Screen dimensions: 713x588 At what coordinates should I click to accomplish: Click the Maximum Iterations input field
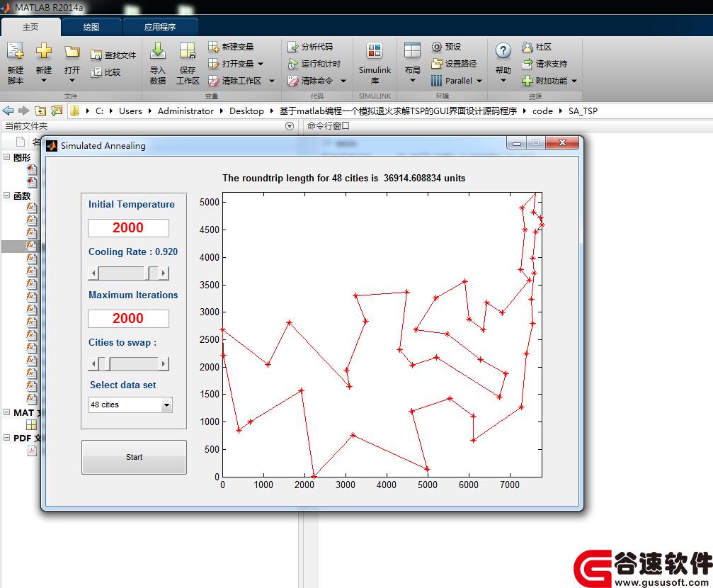pos(128,318)
